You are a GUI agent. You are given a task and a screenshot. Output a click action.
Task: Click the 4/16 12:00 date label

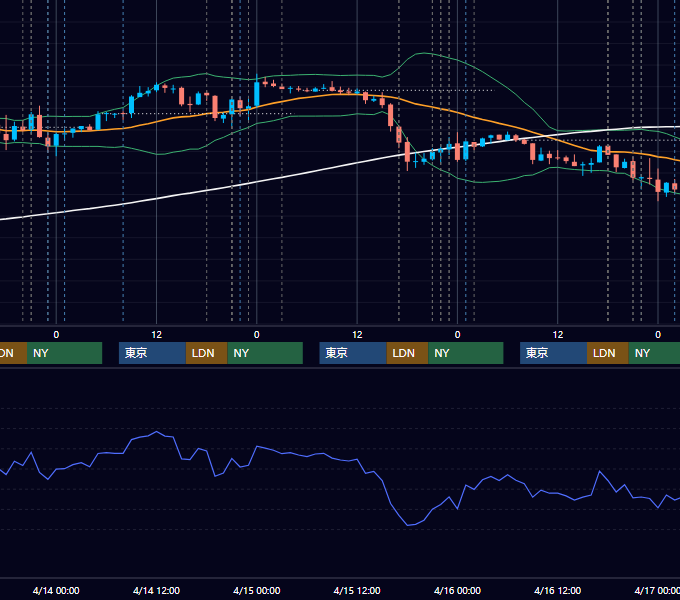pyautogui.click(x=558, y=590)
